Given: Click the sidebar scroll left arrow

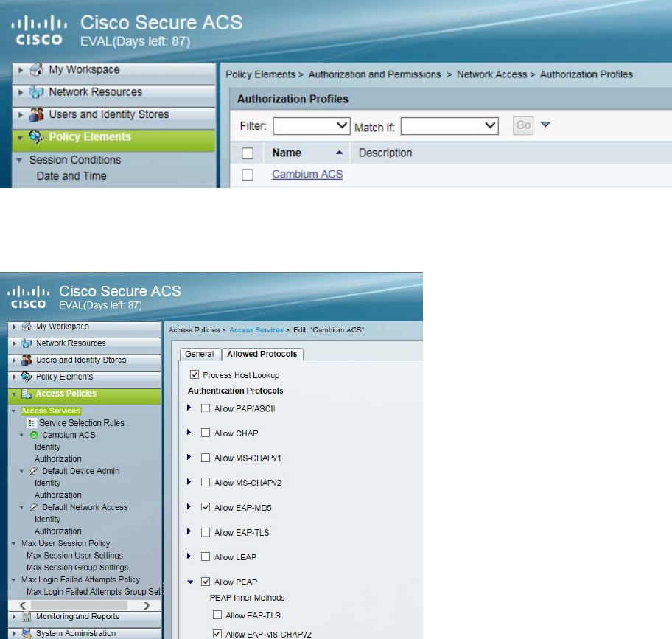Looking at the screenshot, I should point(23,606).
